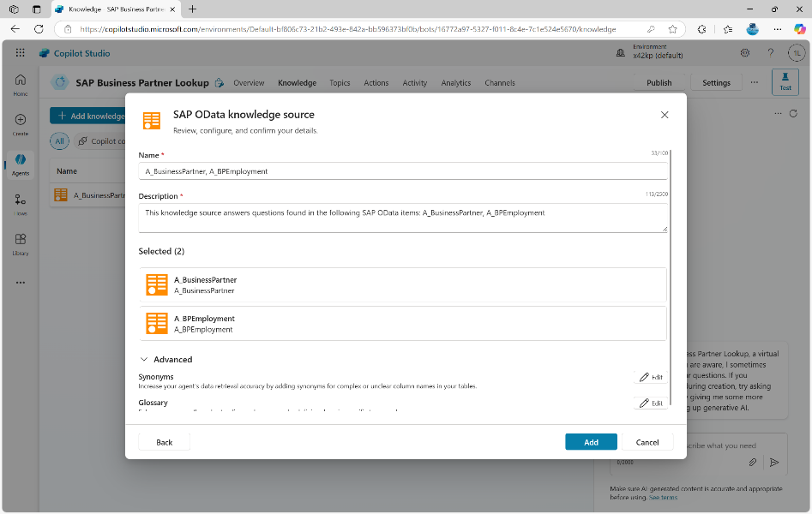
Task: Select the A_BusinessPartner selected item row
Action: tap(402, 284)
